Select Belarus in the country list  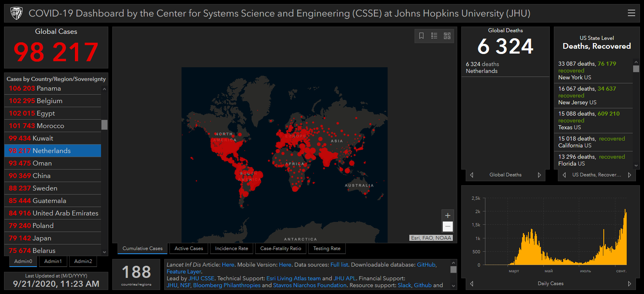click(x=53, y=251)
